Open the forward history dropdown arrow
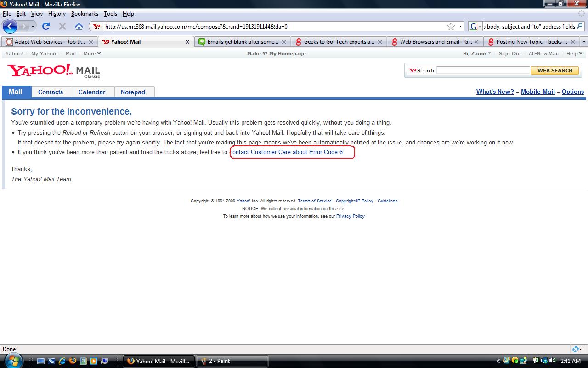The image size is (588, 368). click(x=33, y=27)
